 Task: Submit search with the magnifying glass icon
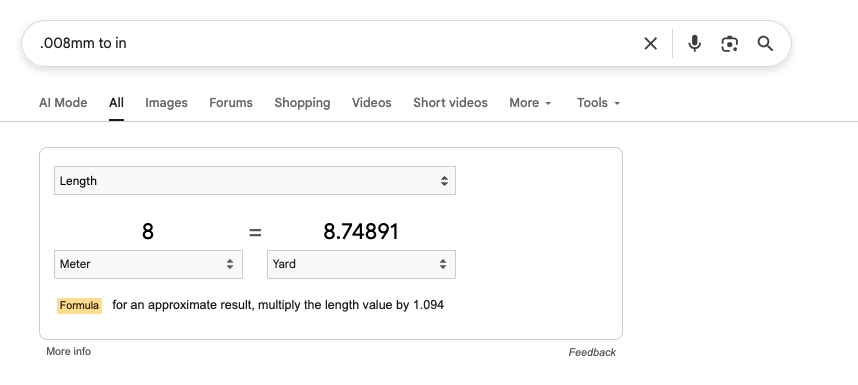(765, 44)
